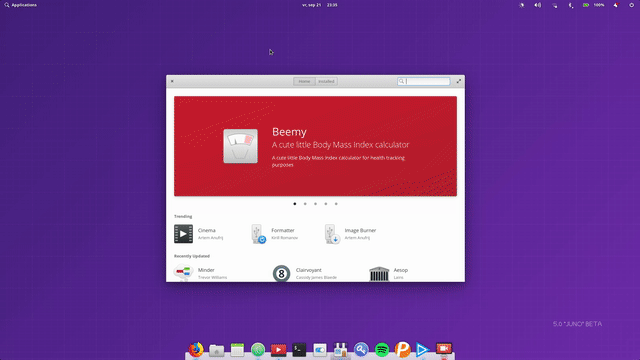This screenshot has height=360, width=640.
Task: Open the red screen recorder dock icon
Action: click(444, 349)
